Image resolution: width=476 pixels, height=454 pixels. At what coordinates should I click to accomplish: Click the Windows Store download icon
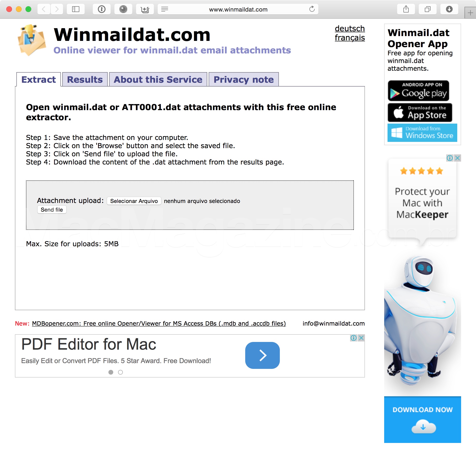point(422,133)
